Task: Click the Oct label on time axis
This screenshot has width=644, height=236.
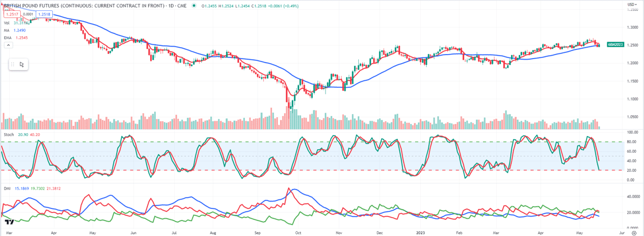Action: coord(298,233)
